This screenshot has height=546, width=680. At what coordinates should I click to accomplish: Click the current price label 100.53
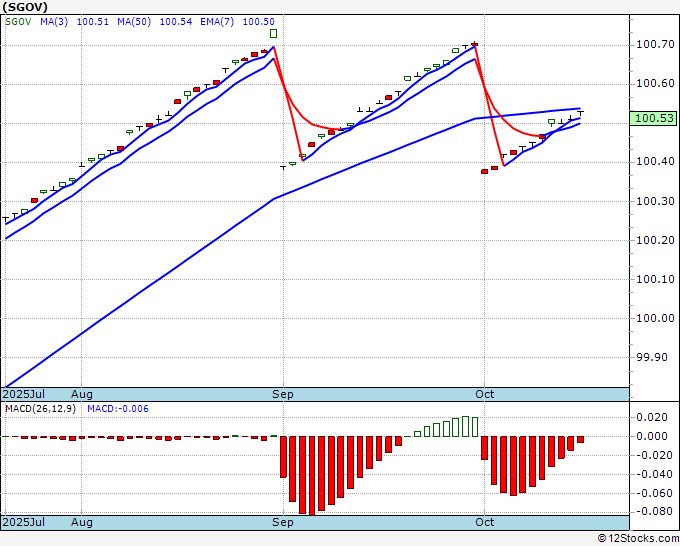tap(653, 118)
